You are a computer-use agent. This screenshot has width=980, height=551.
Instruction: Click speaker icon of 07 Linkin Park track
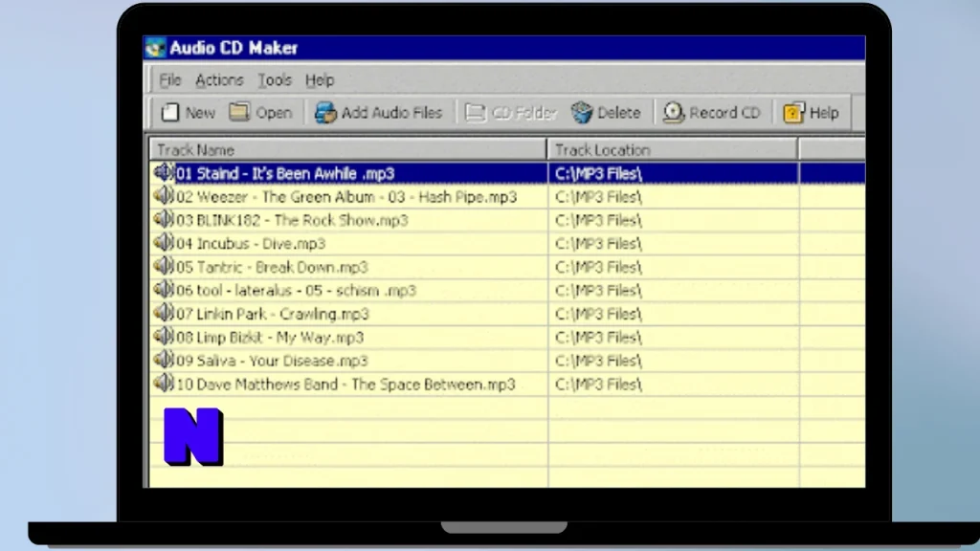point(164,313)
